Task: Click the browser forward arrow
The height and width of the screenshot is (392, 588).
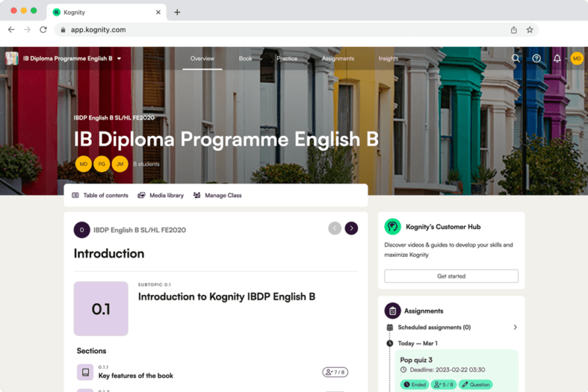Action: (x=27, y=29)
